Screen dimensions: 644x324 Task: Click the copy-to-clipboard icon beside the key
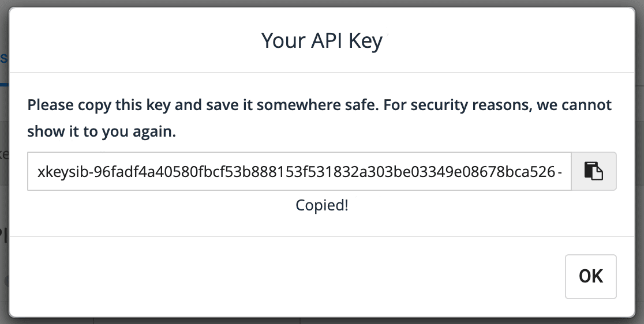tap(593, 171)
